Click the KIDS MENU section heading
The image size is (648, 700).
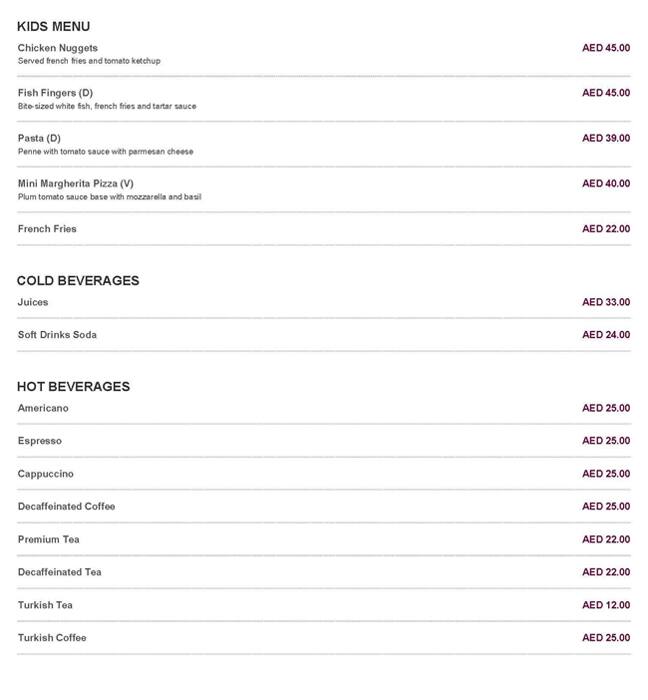(54, 26)
